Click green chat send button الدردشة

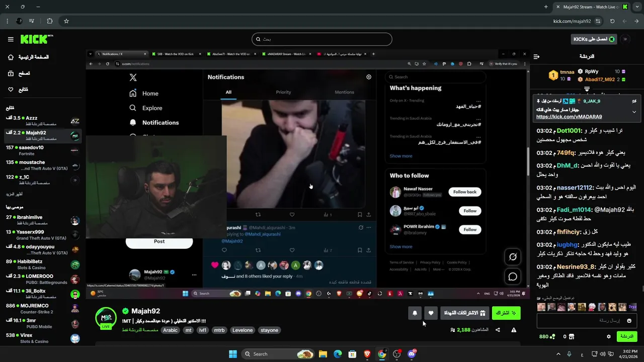pyautogui.click(x=627, y=336)
